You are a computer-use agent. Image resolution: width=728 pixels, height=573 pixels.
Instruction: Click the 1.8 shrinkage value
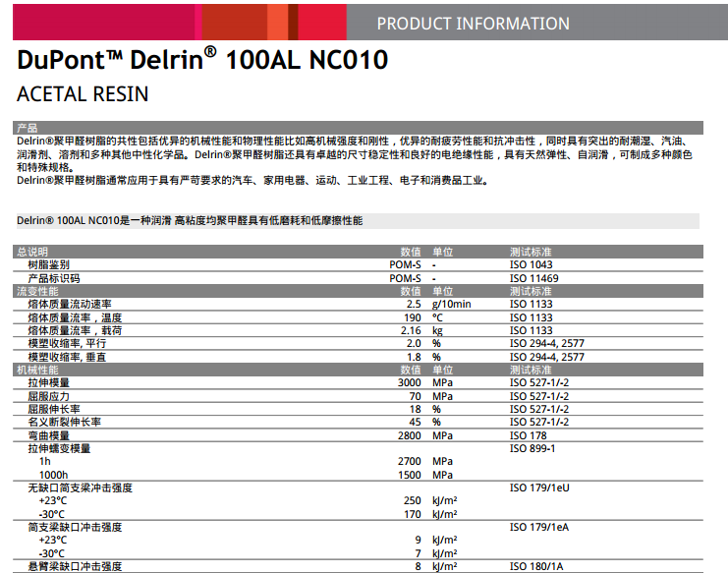tap(414, 357)
